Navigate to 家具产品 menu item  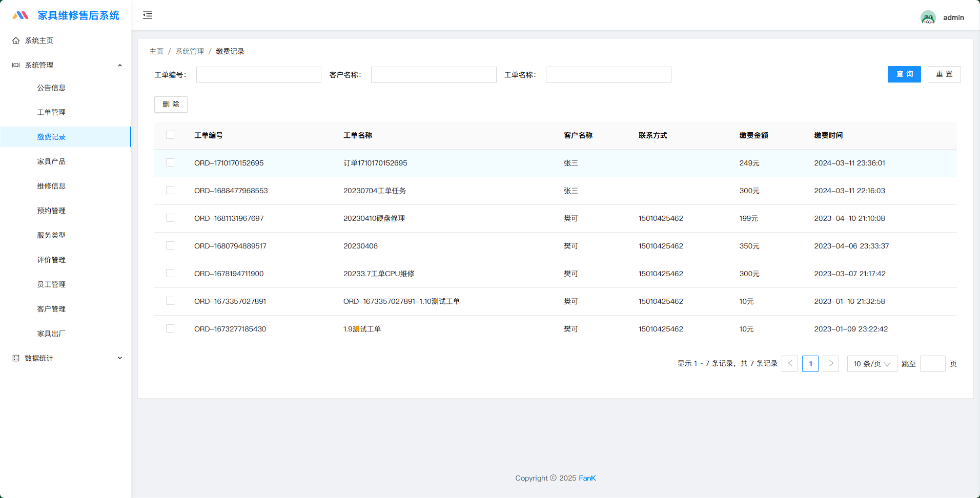(51, 161)
